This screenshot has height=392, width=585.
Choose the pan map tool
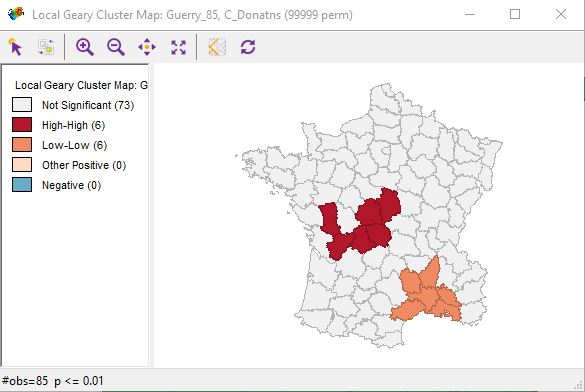147,47
